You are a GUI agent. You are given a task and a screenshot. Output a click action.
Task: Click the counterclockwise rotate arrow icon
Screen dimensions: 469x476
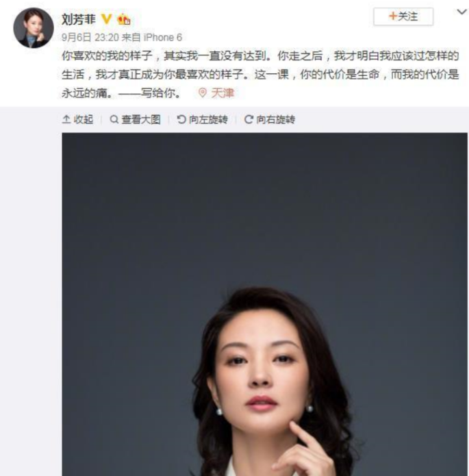point(181,119)
